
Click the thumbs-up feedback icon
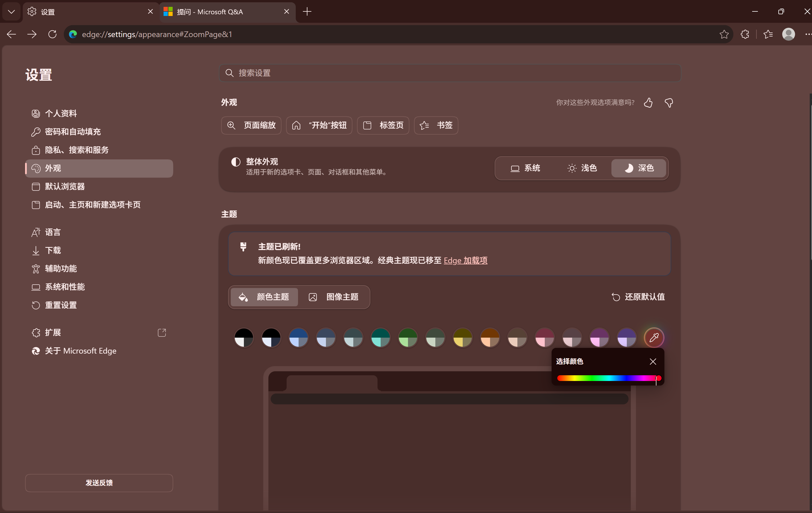648,103
